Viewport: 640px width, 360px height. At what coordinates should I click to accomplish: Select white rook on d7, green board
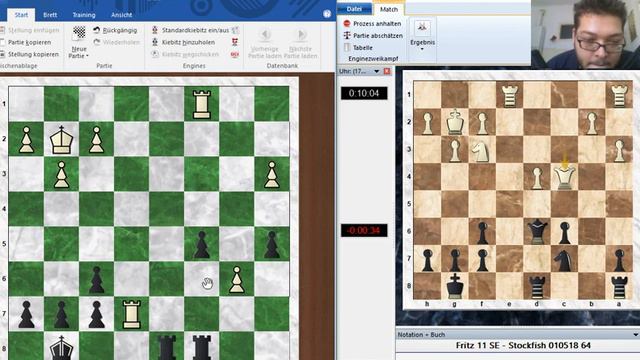click(x=131, y=314)
